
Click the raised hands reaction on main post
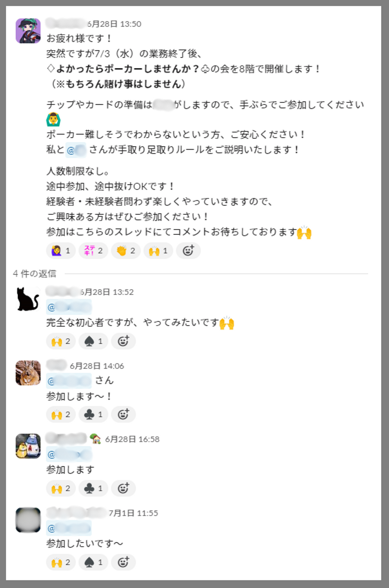(x=158, y=251)
